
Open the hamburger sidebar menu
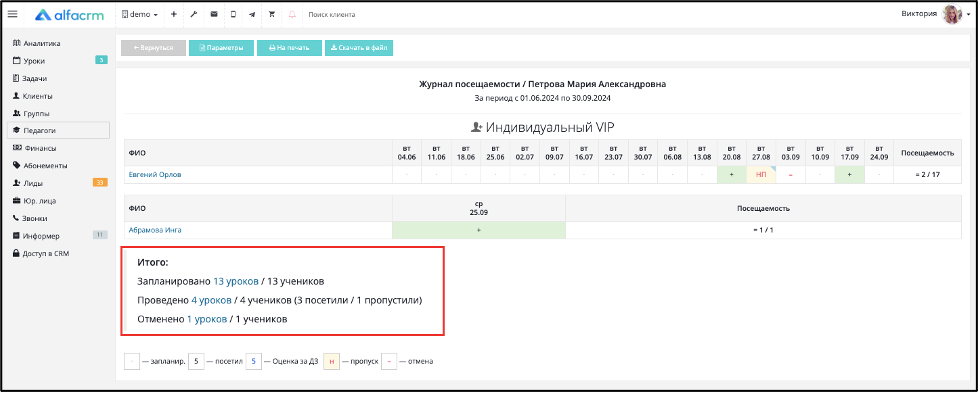(12, 14)
